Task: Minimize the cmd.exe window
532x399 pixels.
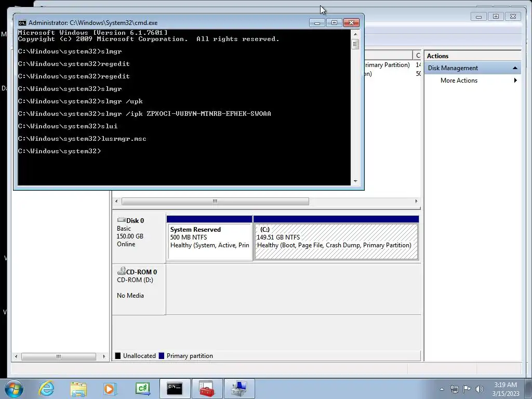Action: [x=317, y=23]
